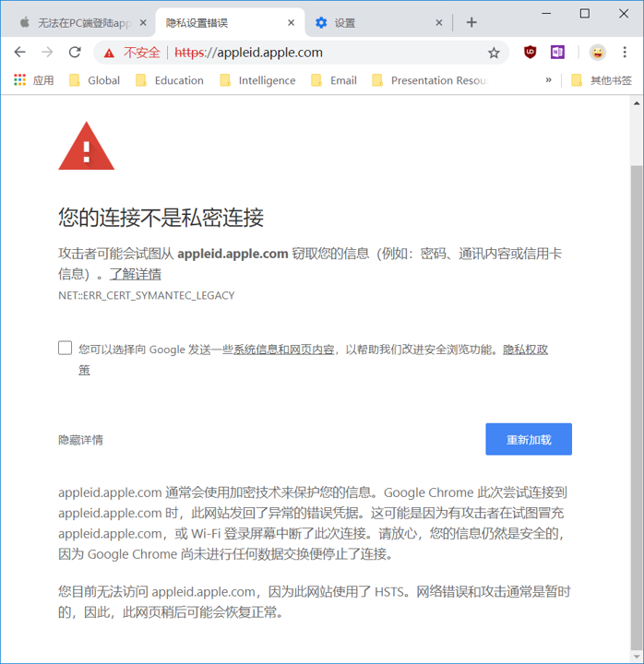Click the scrollbar down arrow
The image size is (644, 664).
click(x=637, y=657)
